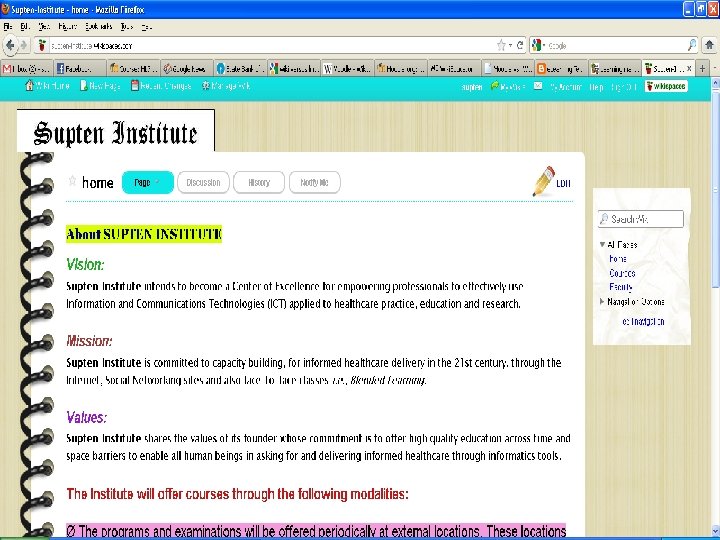Click the New Page document icon

tap(84, 85)
